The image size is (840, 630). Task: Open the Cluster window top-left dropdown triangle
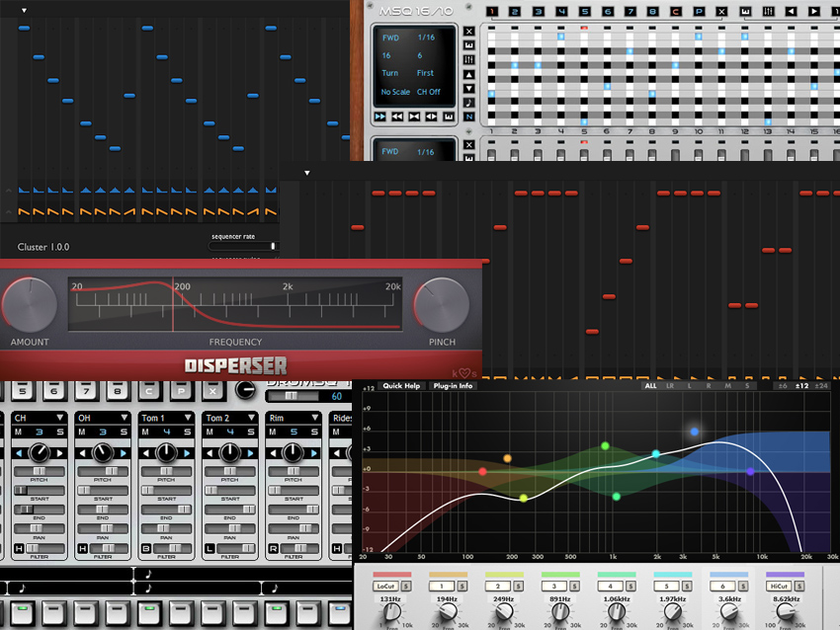pyautogui.click(x=24, y=10)
